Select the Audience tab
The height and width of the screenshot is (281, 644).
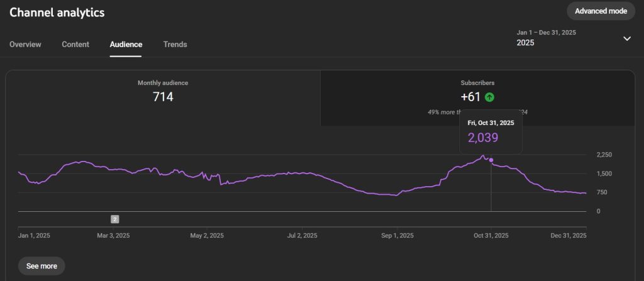pos(126,45)
